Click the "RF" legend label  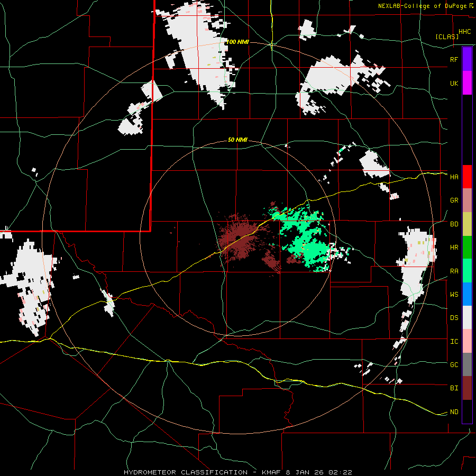tap(454, 59)
